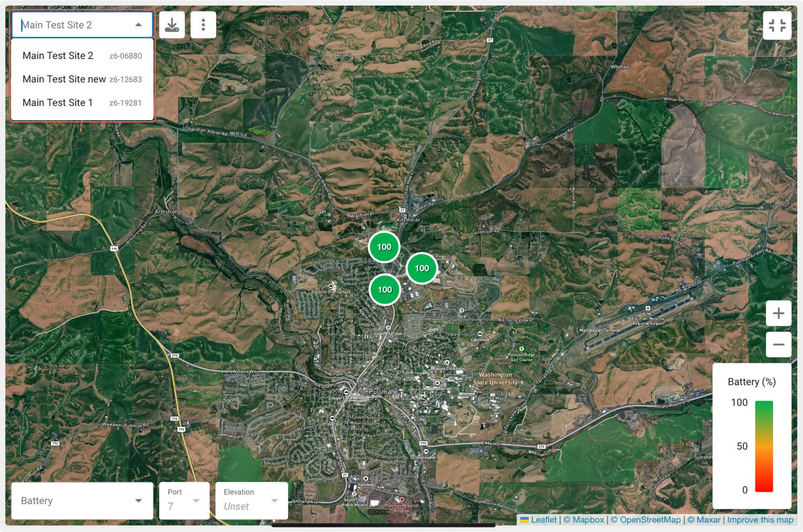This screenshot has height=532, width=803.
Task: Exit fullscreen map view
Action: pos(777,26)
